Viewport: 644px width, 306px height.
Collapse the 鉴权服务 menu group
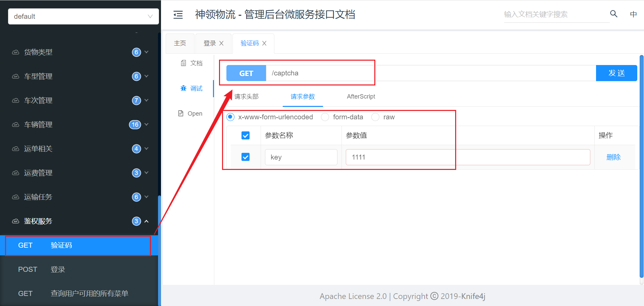pyautogui.click(x=146, y=221)
